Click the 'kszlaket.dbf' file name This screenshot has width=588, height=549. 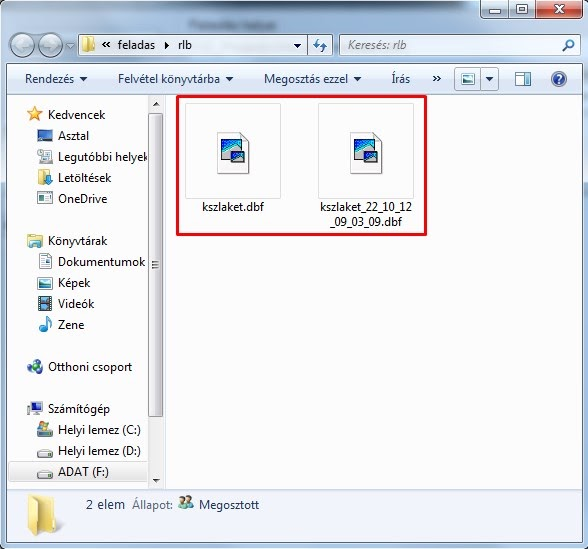point(233,207)
